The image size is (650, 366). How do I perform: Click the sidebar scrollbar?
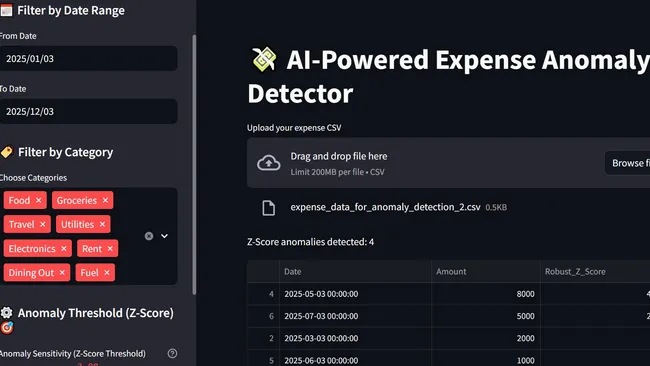pyautogui.click(x=194, y=165)
